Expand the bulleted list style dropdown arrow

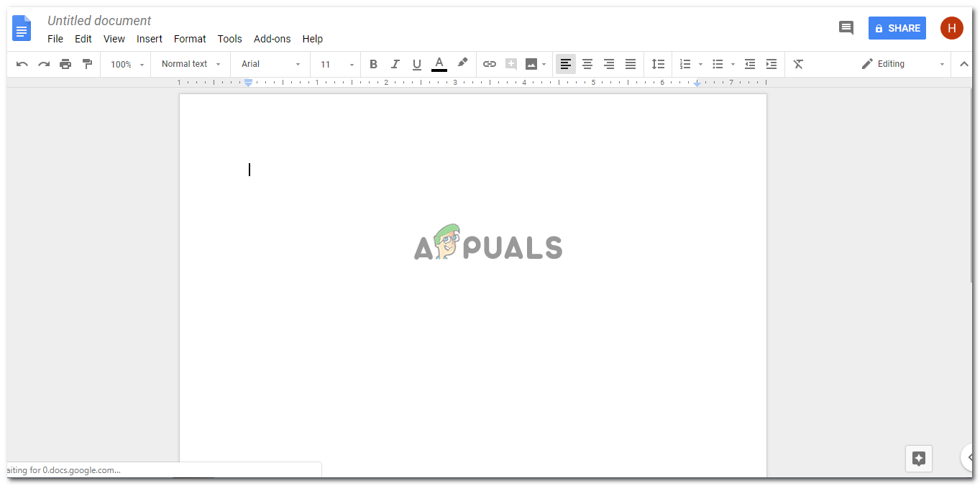[x=733, y=65]
